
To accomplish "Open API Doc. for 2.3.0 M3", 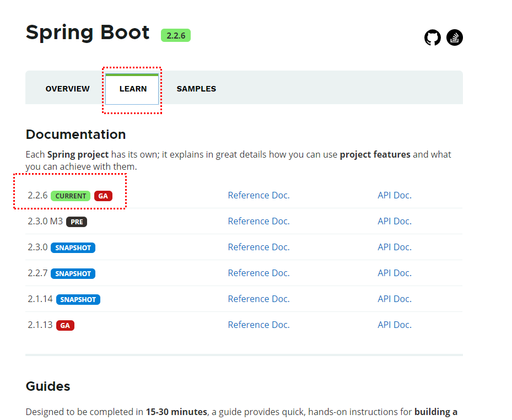I will (395, 221).
